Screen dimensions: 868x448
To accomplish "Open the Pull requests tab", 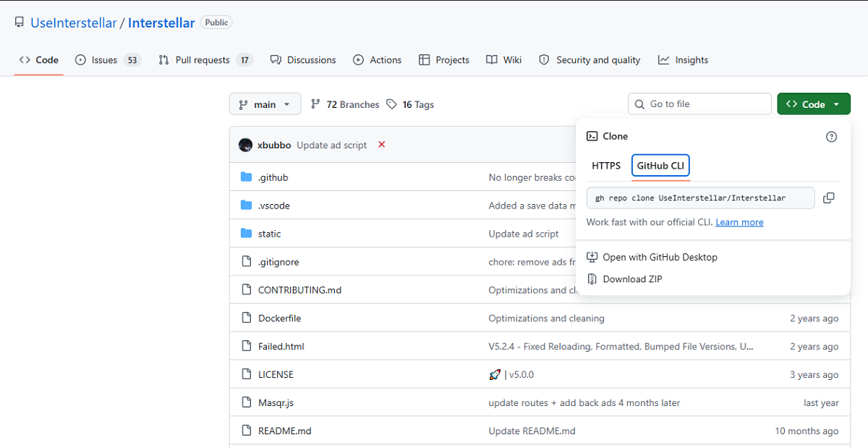I will (x=205, y=60).
